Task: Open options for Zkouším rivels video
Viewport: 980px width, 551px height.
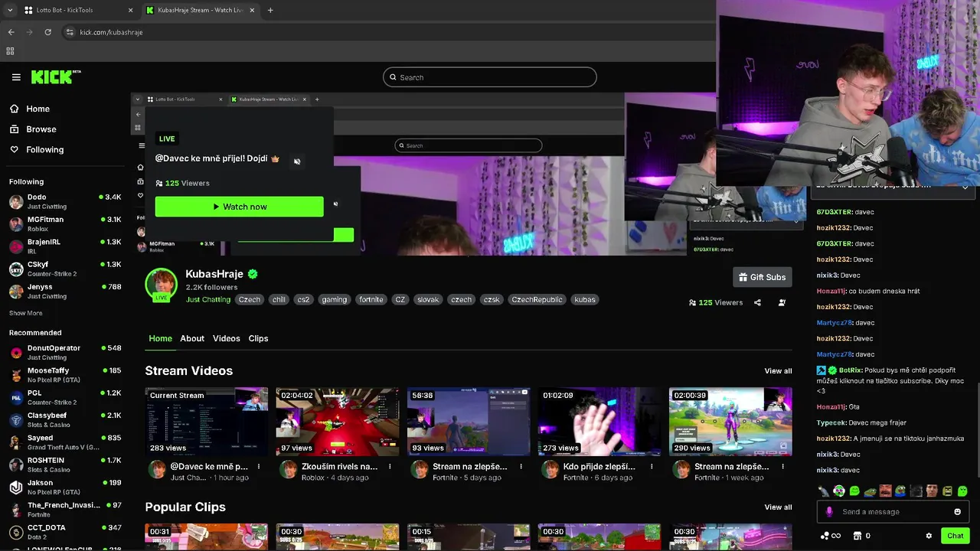Action: (390, 466)
